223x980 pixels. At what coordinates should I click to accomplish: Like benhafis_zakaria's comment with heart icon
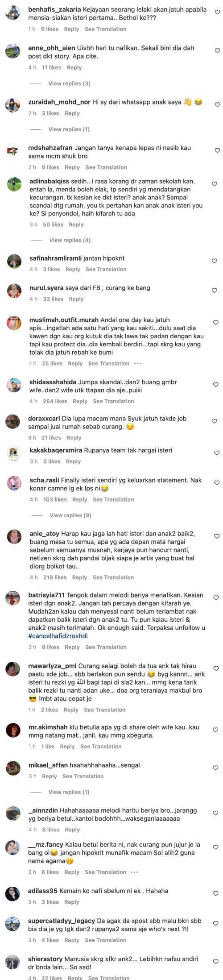(x=217, y=12)
